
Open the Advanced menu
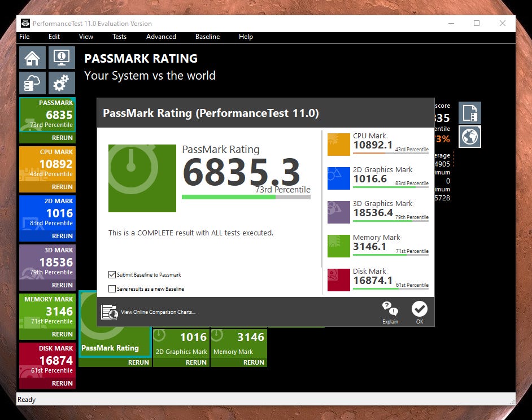point(161,37)
